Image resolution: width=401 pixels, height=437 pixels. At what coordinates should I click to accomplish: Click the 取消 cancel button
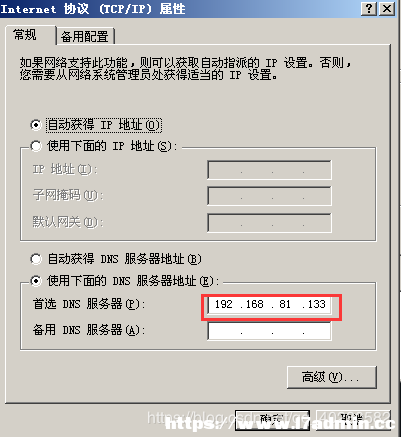pyautogui.click(x=353, y=420)
